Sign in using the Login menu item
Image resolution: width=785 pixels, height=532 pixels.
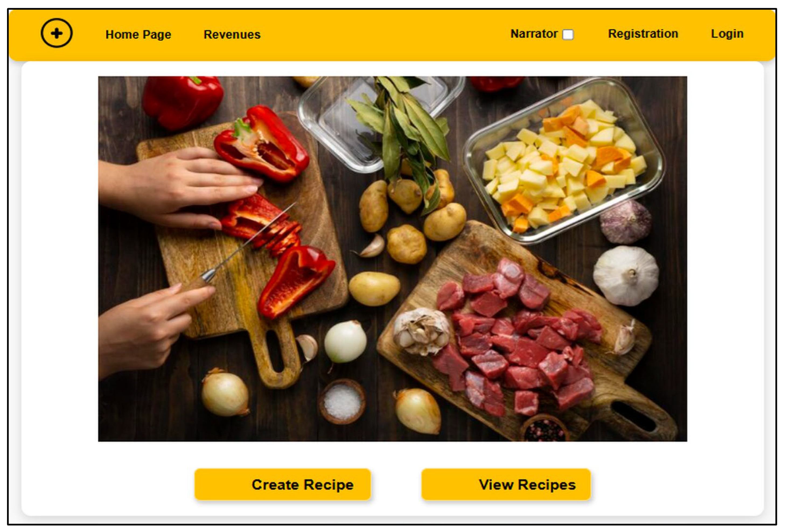pyautogui.click(x=727, y=34)
